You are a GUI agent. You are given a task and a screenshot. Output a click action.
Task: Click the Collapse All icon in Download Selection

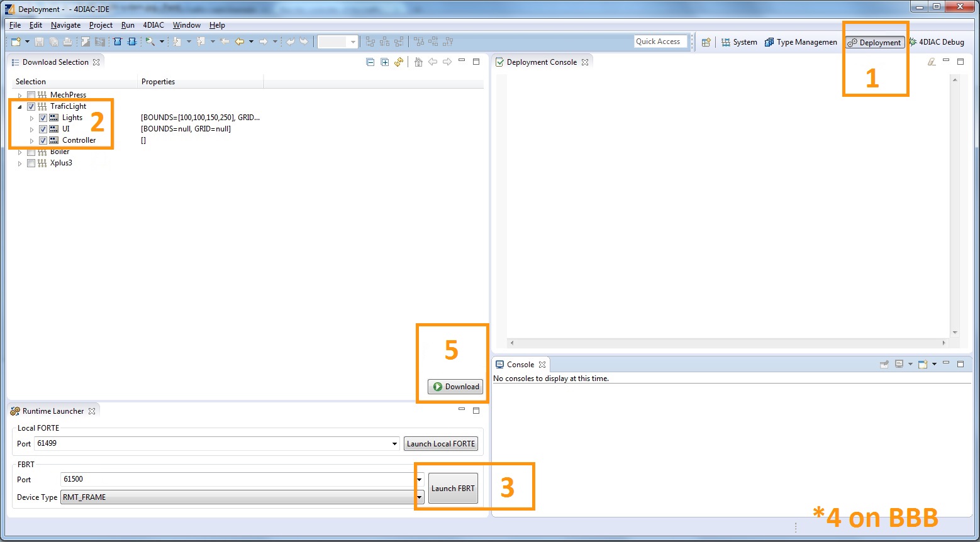(370, 62)
